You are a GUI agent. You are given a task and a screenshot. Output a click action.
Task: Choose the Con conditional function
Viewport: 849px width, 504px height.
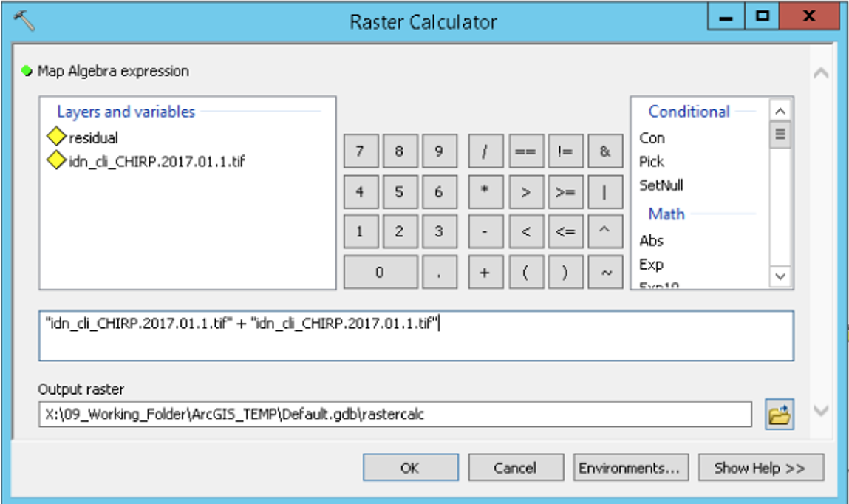click(x=652, y=138)
